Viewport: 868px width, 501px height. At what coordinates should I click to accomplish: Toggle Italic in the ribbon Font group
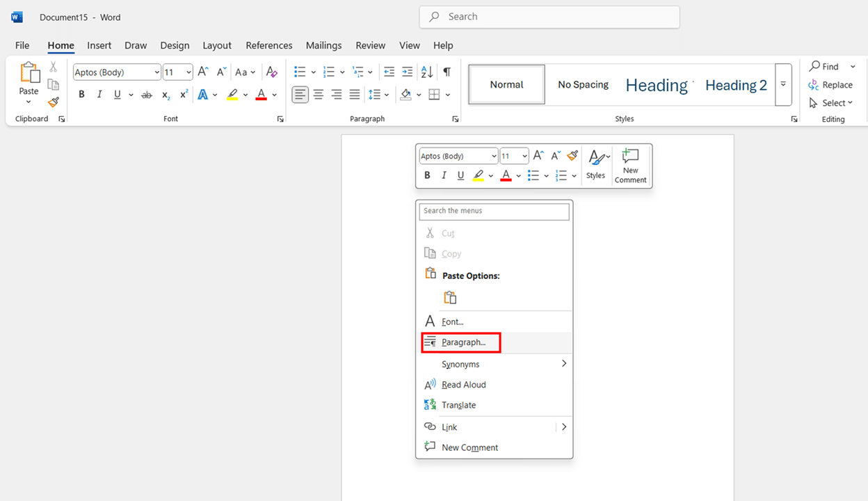click(99, 95)
